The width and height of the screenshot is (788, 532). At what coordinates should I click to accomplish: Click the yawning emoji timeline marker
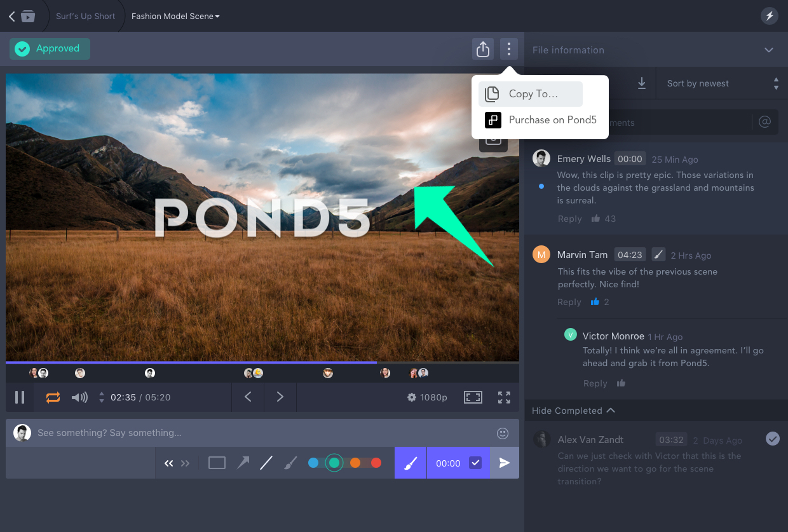(x=258, y=373)
